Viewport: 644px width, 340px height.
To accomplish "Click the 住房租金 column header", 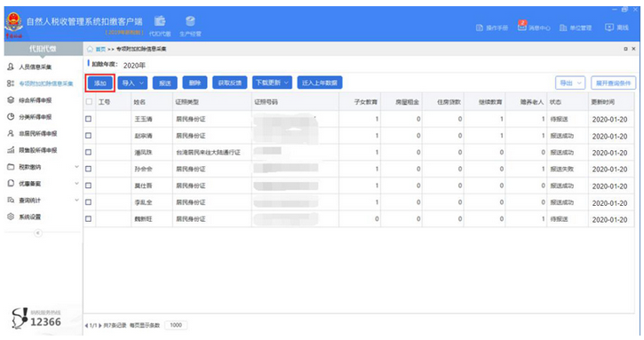I will point(408,102).
